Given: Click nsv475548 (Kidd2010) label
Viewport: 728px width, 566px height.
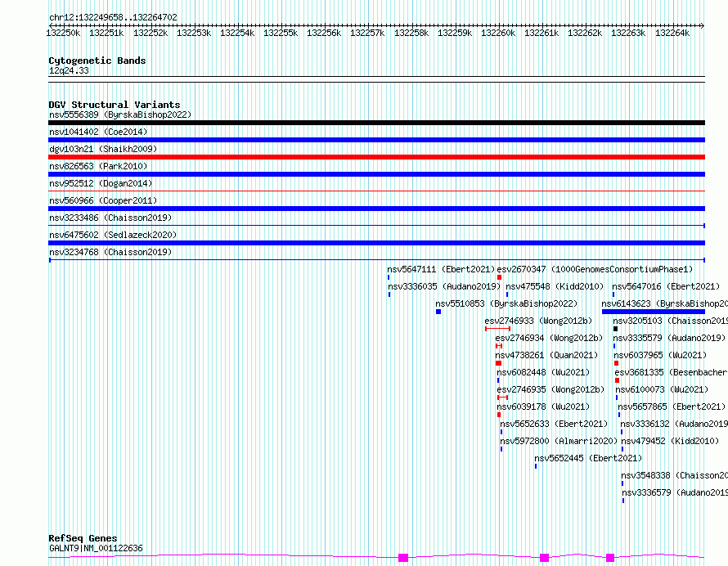Looking at the screenshot, I should point(555,286).
